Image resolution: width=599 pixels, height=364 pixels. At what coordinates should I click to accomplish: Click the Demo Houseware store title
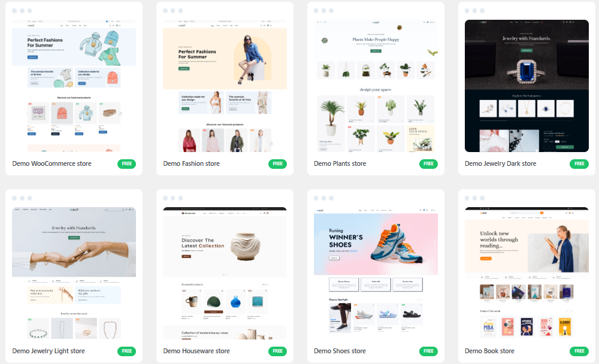coord(196,351)
